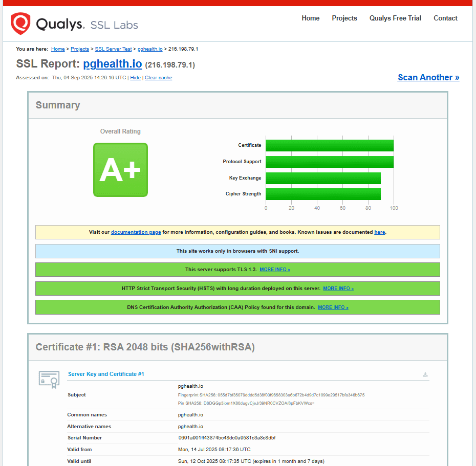This screenshot has width=476, height=466.
Task: Click the Qualys shield logo icon
Action: [20, 24]
